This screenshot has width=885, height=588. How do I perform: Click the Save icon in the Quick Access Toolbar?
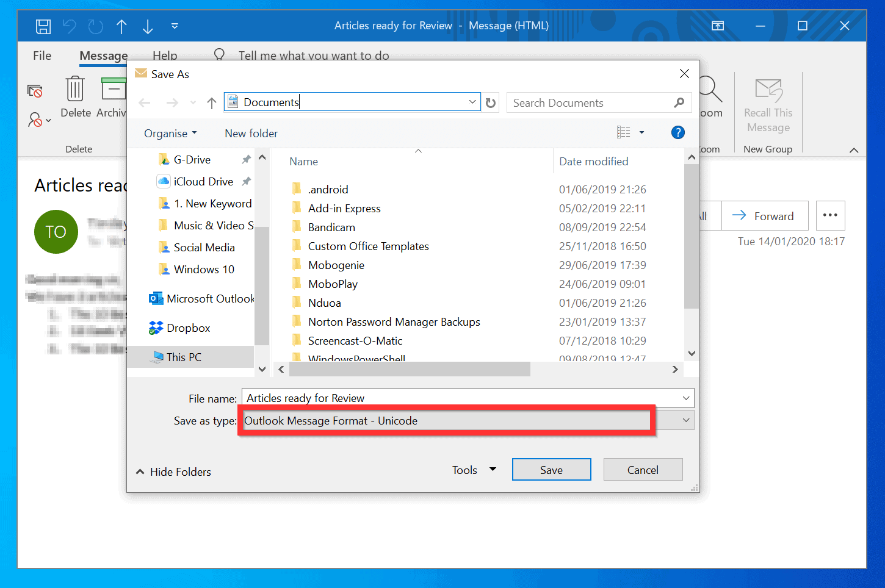(x=43, y=26)
